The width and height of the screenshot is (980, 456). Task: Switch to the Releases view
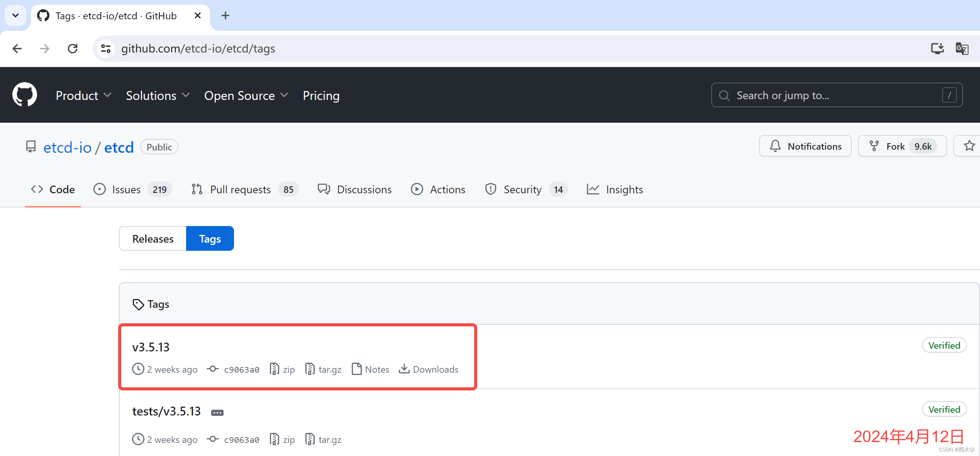[153, 239]
